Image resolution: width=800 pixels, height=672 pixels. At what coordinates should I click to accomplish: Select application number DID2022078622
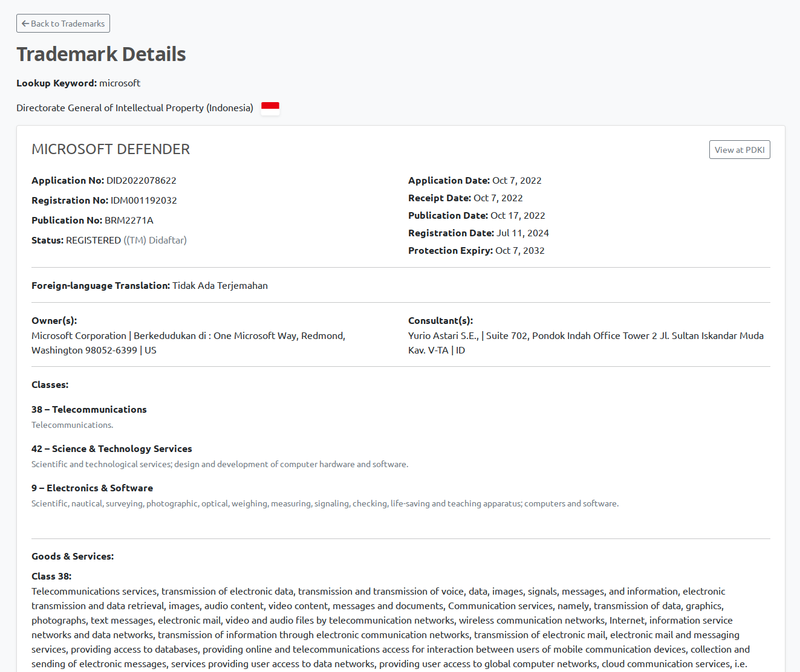click(x=141, y=181)
